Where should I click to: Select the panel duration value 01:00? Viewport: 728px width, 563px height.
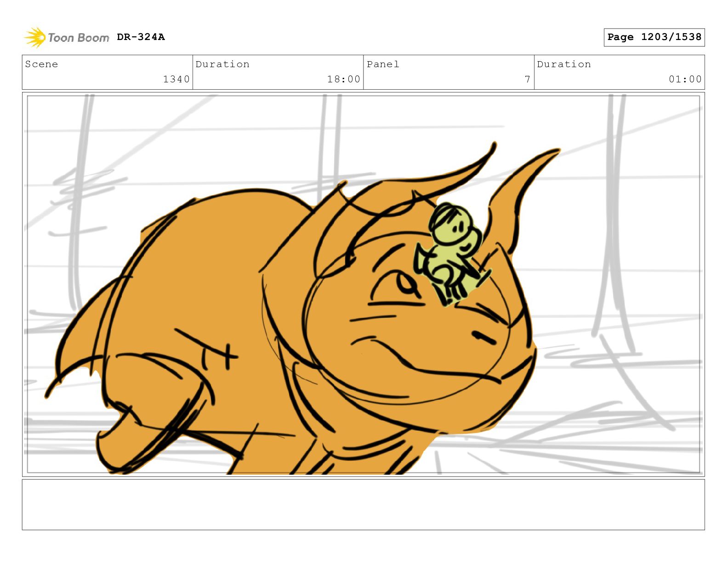(x=685, y=79)
